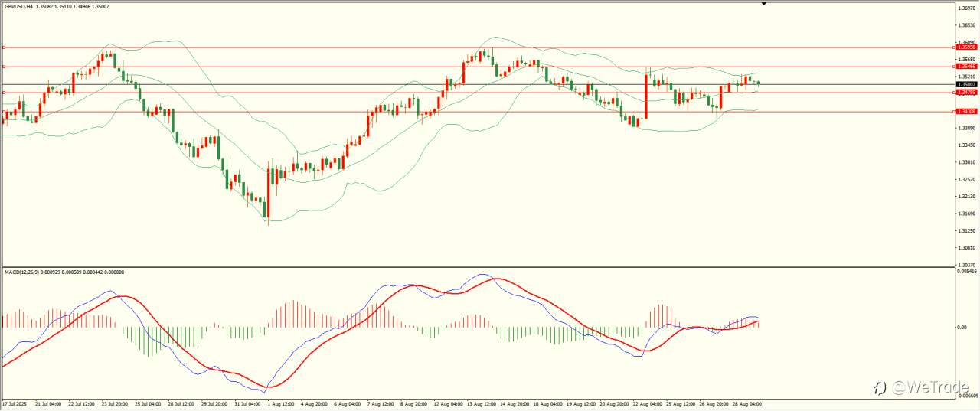Select the 1.34308 horizontal line price tag
This screenshot has width=980, height=411.
click(x=966, y=112)
